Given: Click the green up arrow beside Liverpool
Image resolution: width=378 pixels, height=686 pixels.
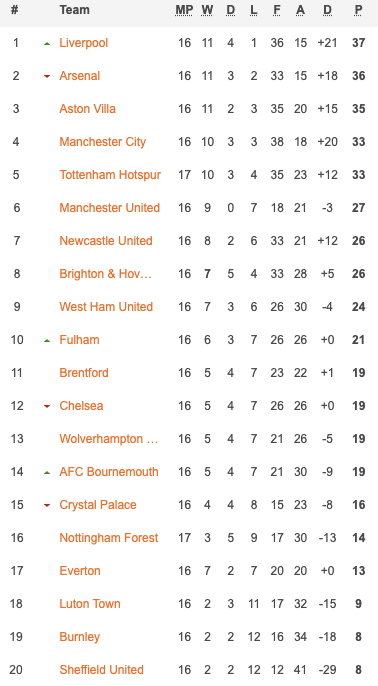Looking at the screenshot, I should point(47,43).
